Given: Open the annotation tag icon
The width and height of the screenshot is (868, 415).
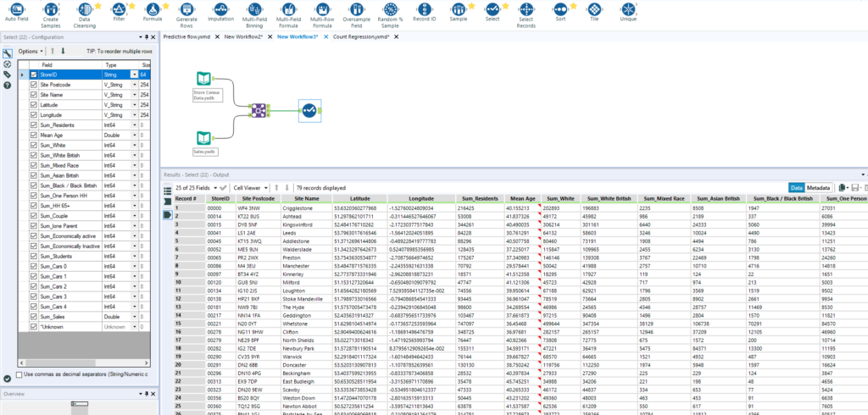Looking at the screenshot, I should pyautogui.click(x=7, y=75).
